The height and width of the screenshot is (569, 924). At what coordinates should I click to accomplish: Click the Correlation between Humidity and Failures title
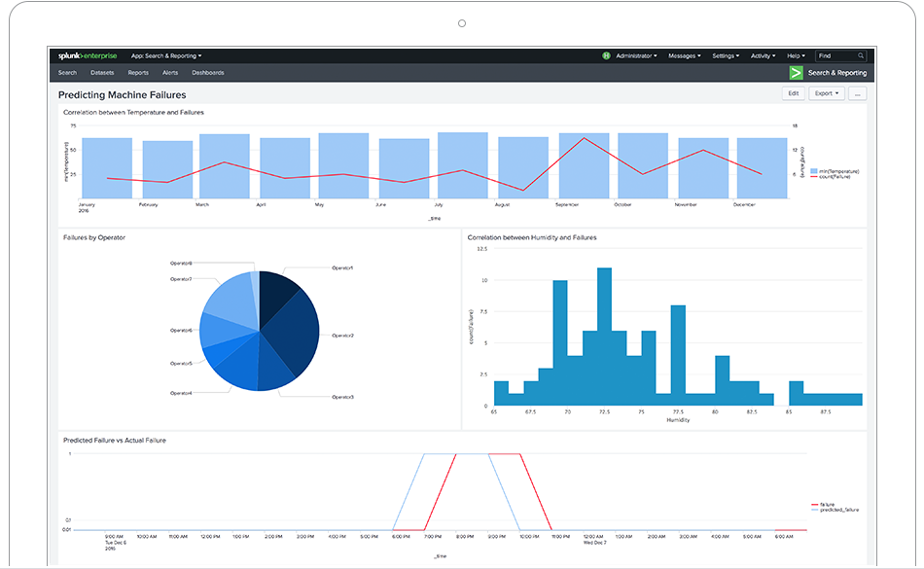pos(531,238)
